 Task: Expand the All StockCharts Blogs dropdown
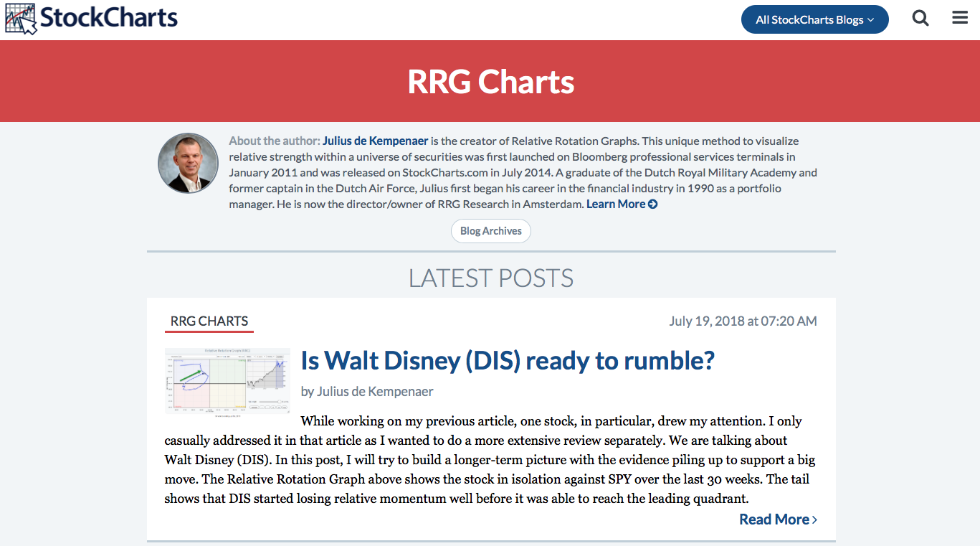click(x=815, y=19)
